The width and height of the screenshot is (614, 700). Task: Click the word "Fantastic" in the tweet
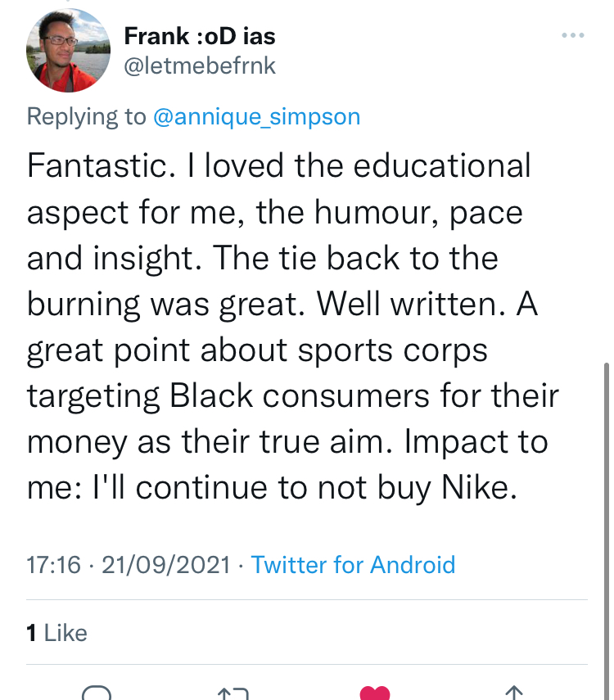97,166
